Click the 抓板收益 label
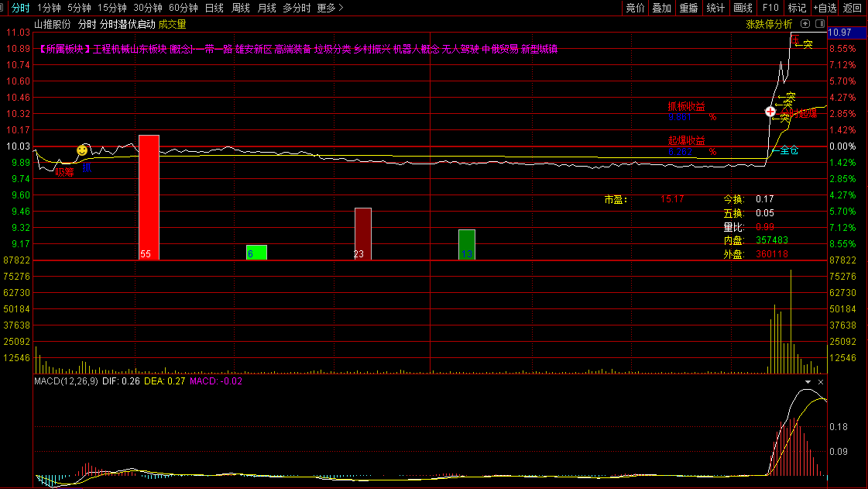Screen dimensions: 868x489 tap(687, 107)
